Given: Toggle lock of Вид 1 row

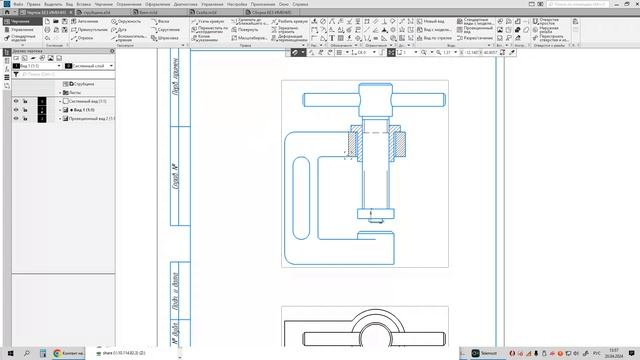Looking at the screenshot, I should point(25,110).
